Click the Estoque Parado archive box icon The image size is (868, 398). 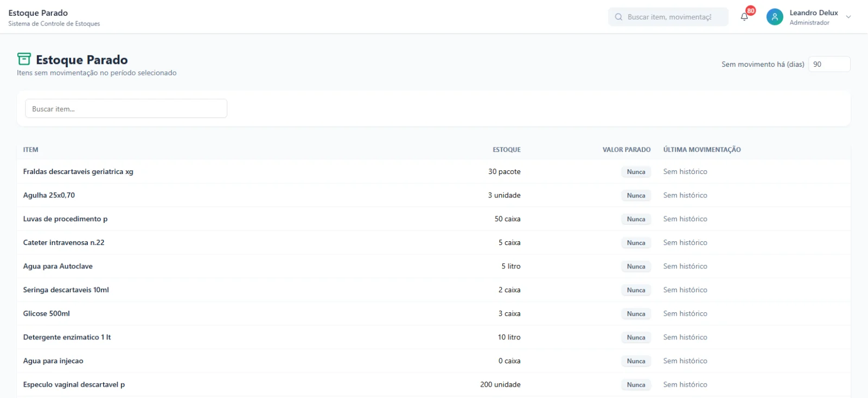tap(24, 59)
